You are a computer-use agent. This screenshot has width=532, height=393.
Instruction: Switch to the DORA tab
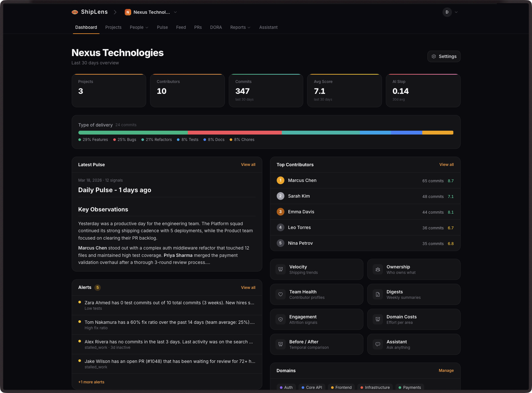(216, 27)
